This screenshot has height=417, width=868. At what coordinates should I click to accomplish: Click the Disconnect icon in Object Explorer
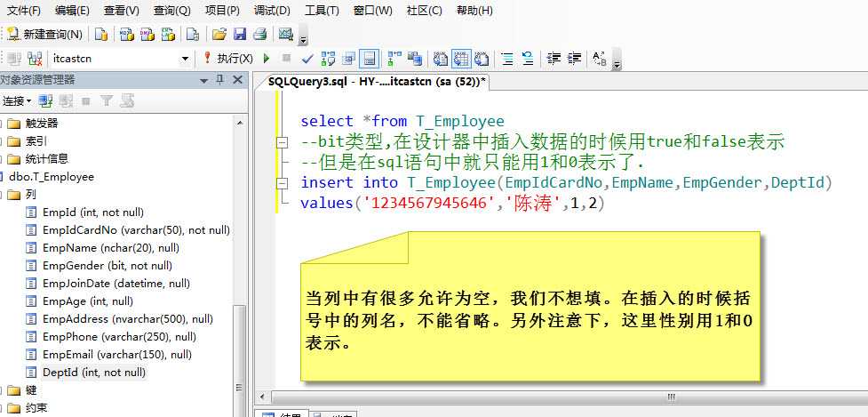(66, 100)
